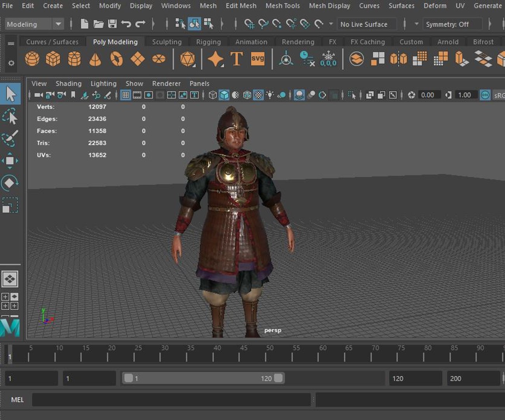
Task: Create a polygon disc from the shelf
Action: coord(159,59)
